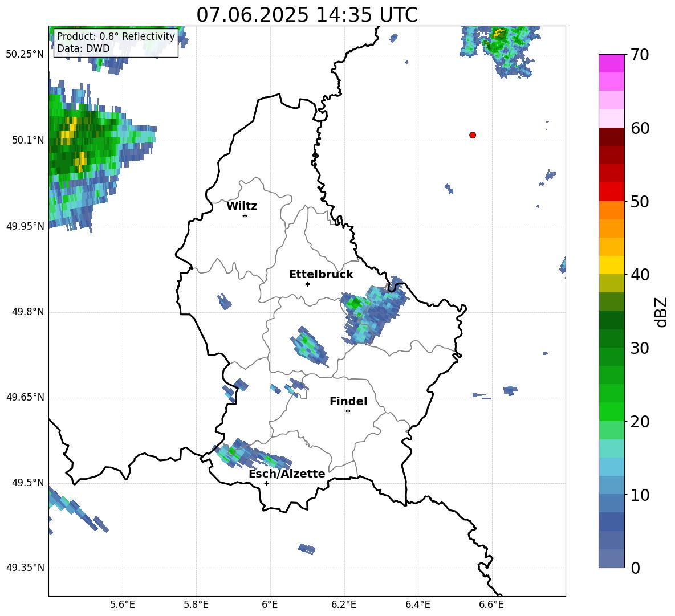The height and width of the screenshot is (616, 675).
Task: Click the Wiltz station label
Action: [x=242, y=206]
